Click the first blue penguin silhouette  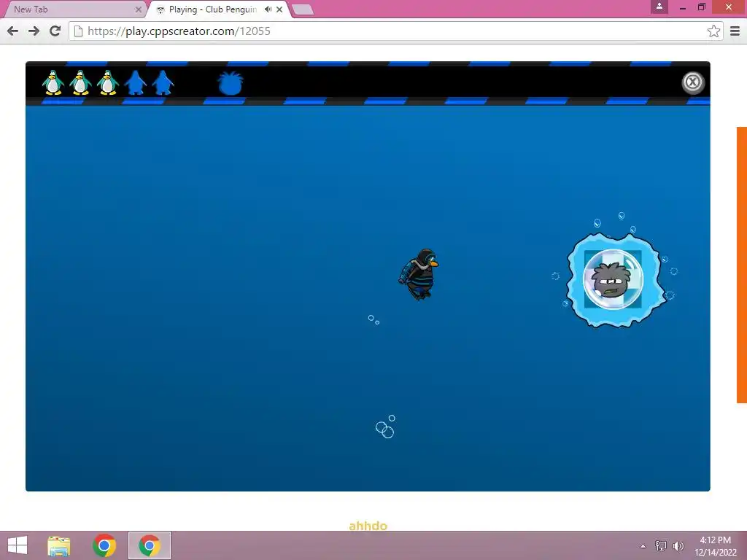point(135,82)
